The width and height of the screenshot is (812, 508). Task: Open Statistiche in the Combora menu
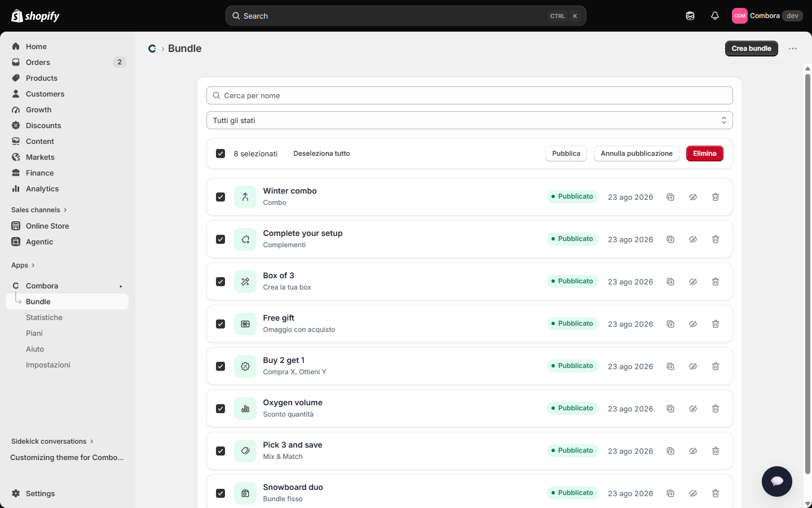(44, 317)
